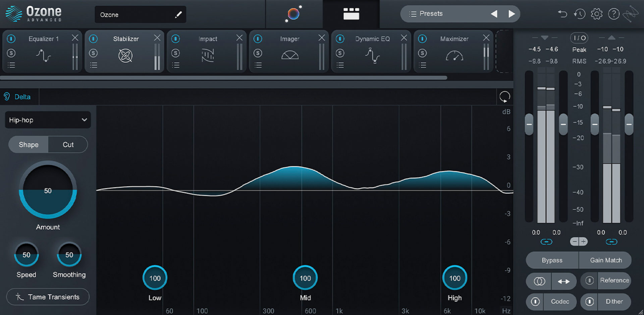Enable Gain Match

pos(605,260)
